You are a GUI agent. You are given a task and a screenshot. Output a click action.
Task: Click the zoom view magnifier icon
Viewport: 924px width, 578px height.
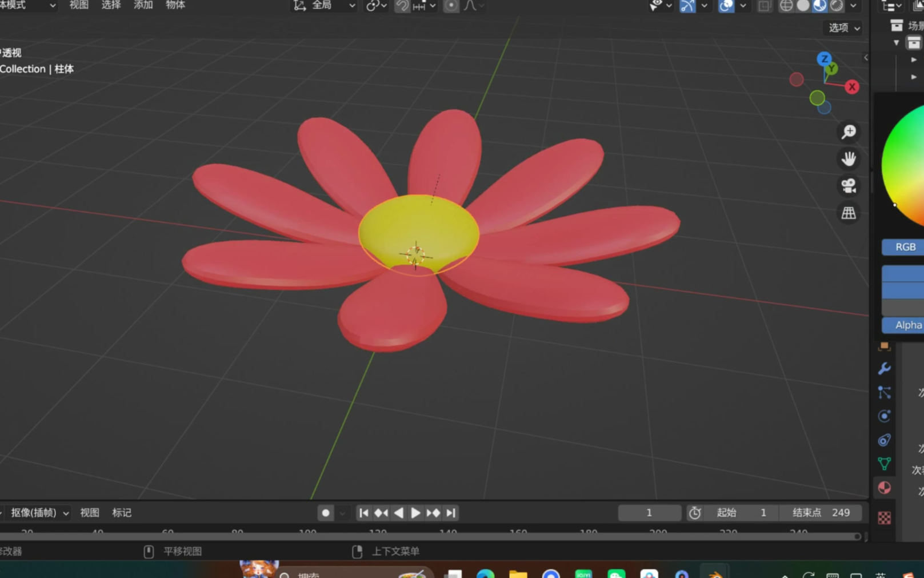tap(849, 132)
